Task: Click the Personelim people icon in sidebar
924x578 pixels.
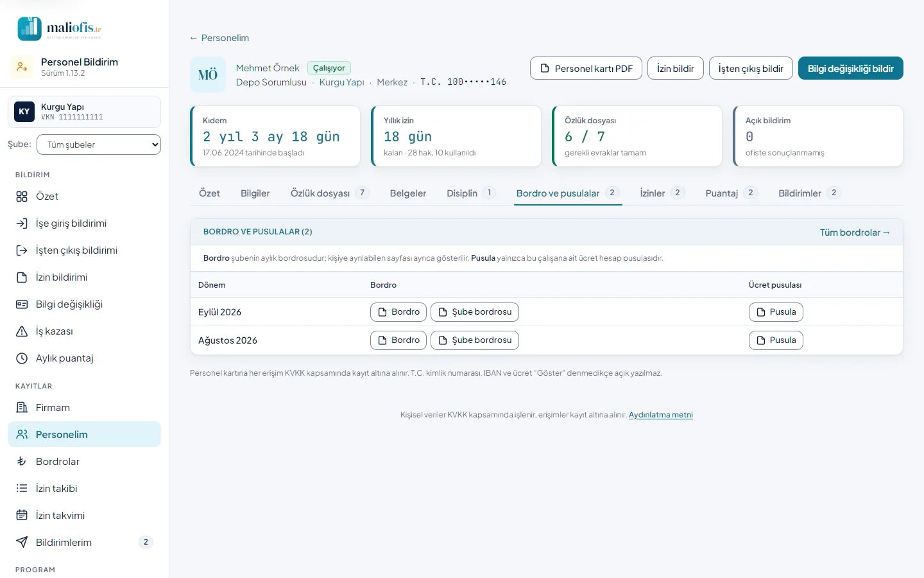Action: 22,435
